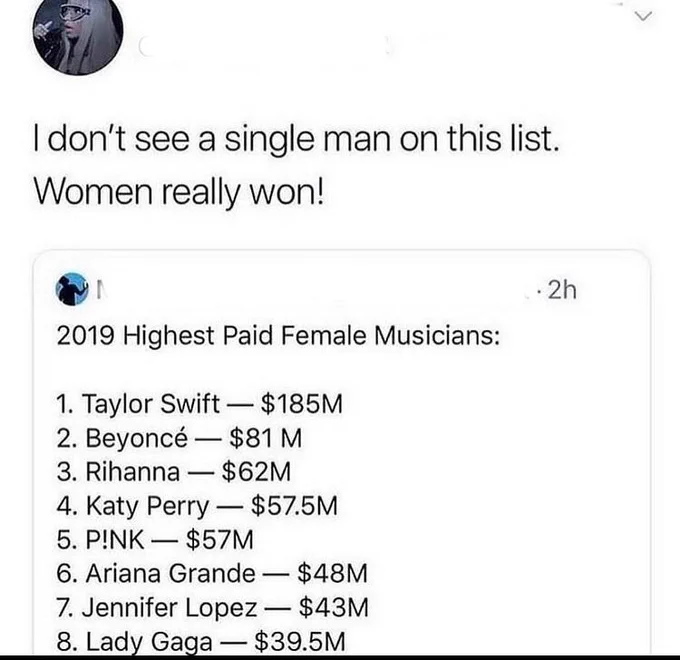Open quoted tweet username next to small avatar

(101, 290)
